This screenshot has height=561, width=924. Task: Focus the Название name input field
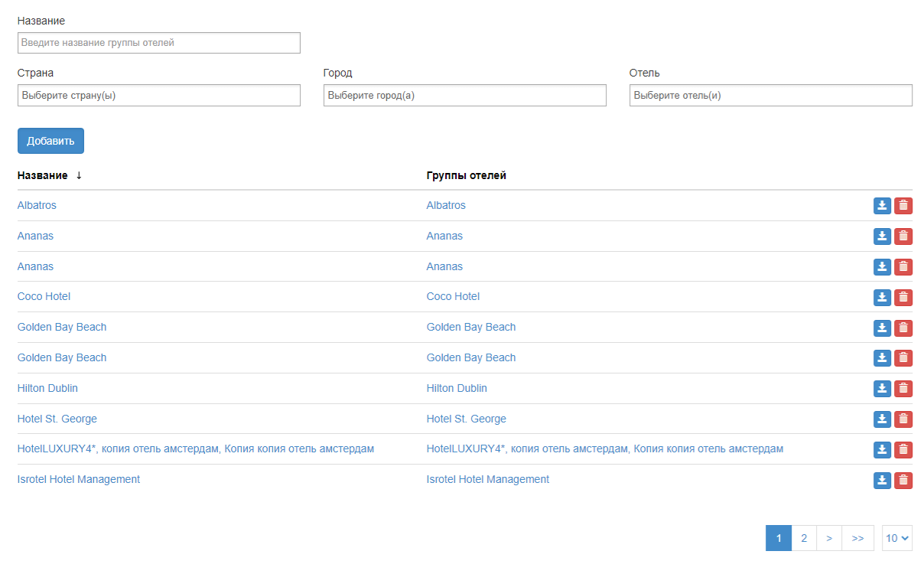pyautogui.click(x=158, y=43)
